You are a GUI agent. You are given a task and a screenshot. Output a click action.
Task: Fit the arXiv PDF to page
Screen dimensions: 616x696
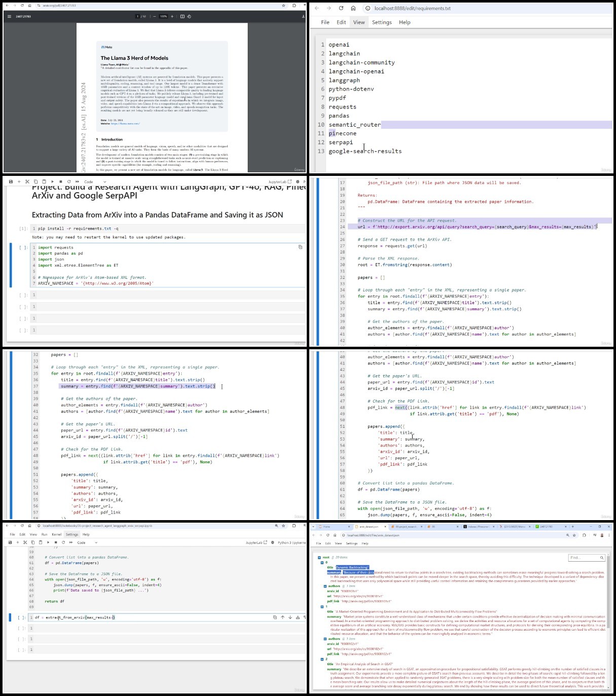[182, 16]
